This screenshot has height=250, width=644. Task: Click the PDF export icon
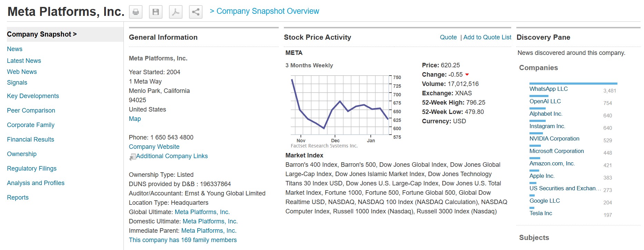pos(176,12)
